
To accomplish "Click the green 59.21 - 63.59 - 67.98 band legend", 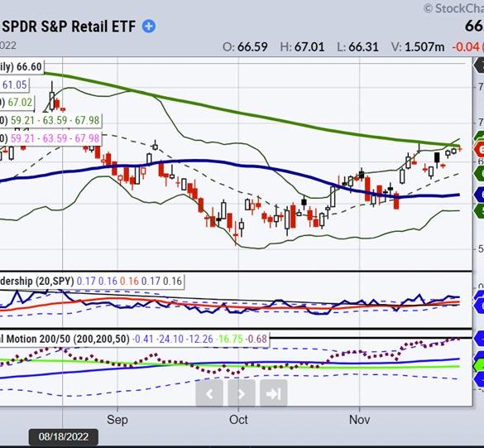I will point(55,120).
